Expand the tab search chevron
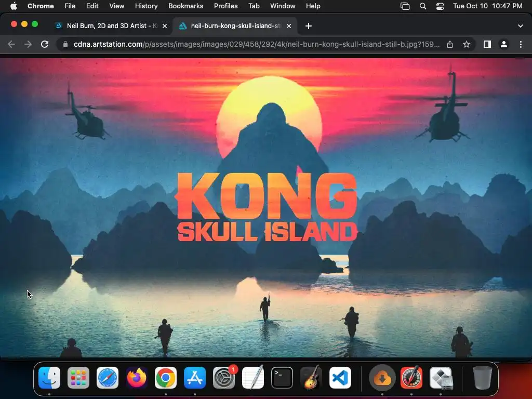This screenshot has width=532, height=399. (x=521, y=26)
